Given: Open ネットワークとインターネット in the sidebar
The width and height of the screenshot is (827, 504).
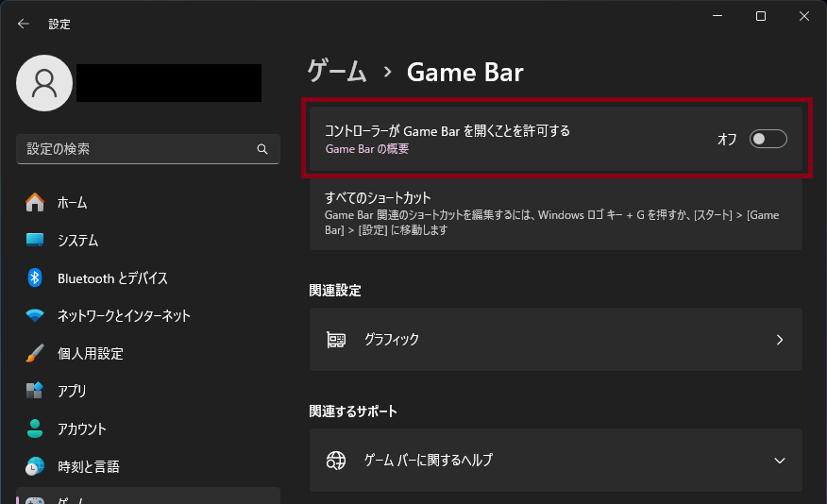Looking at the screenshot, I should coord(124,315).
